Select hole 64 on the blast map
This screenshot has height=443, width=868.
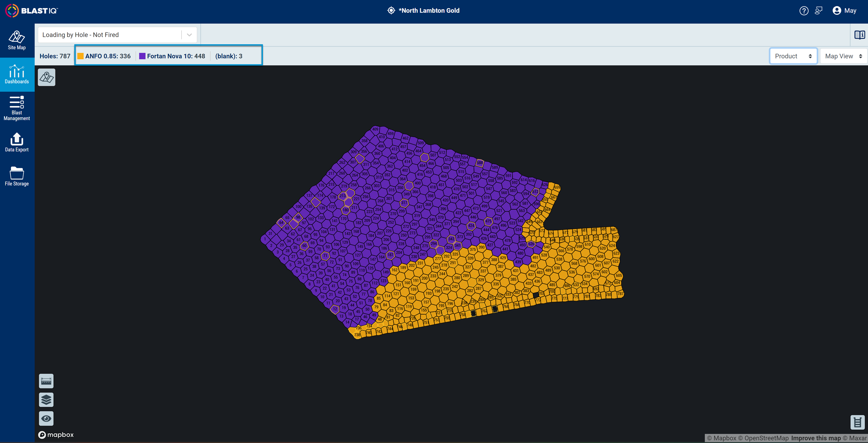[281, 223]
